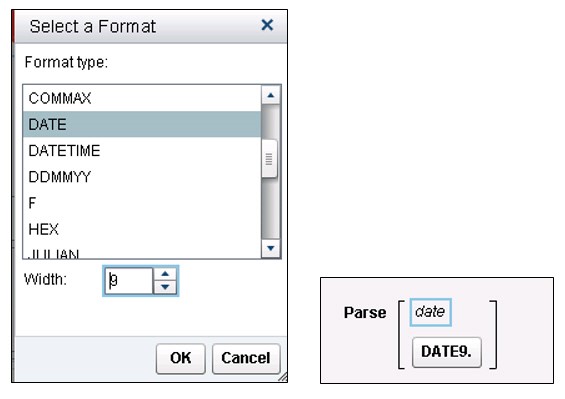Click the scrollbar track below the thumb

point(271,208)
